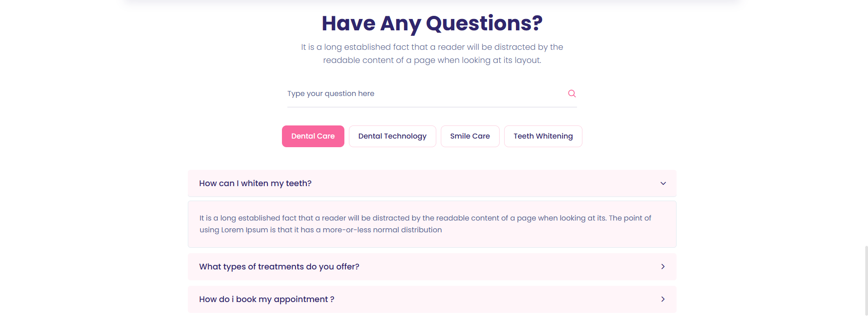Click the first line of the whitening answer

[425, 218]
